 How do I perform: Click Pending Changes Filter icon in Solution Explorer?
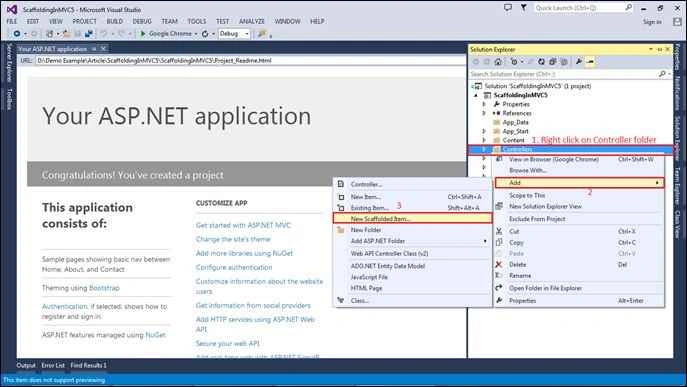coord(514,62)
